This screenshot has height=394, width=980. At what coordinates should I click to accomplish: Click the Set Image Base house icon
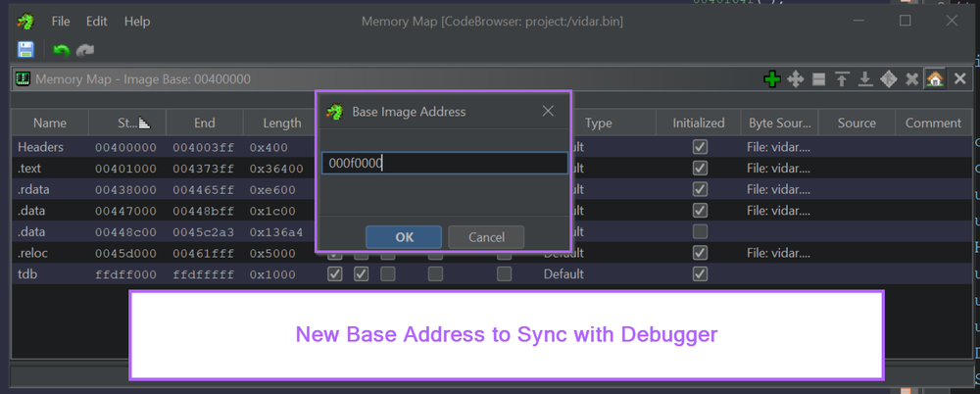[935, 79]
